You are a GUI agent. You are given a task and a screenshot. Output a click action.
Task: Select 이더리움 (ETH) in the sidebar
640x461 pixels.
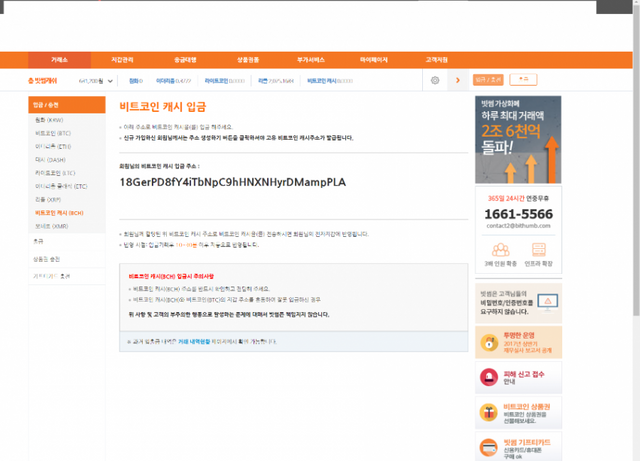click(53, 146)
